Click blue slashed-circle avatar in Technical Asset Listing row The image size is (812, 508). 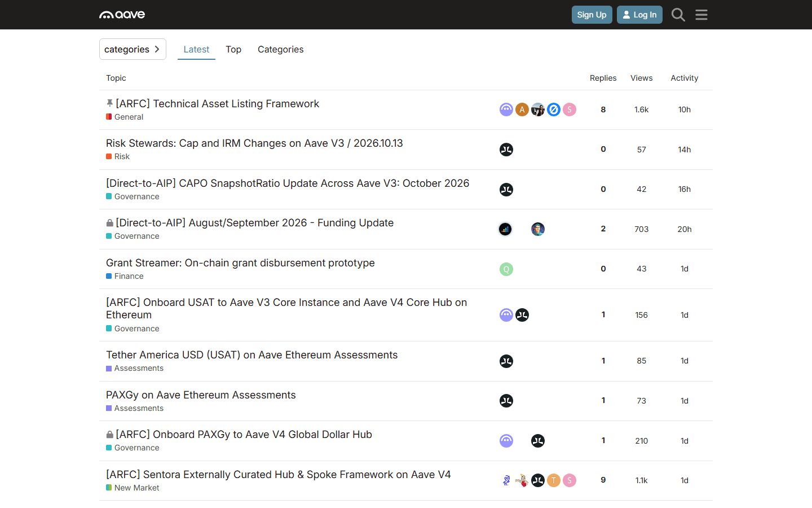(x=554, y=110)
